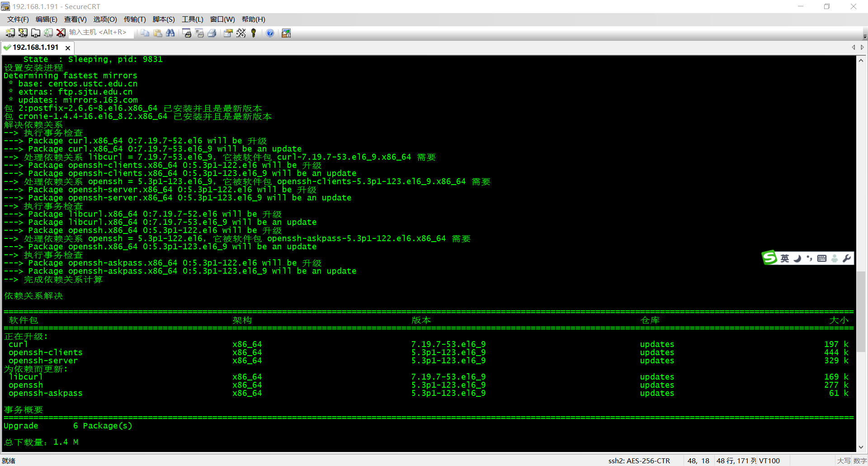Click the Quick Connect lightning icon
The height and width of the screenshot is (466, 868).
(23, 33)
